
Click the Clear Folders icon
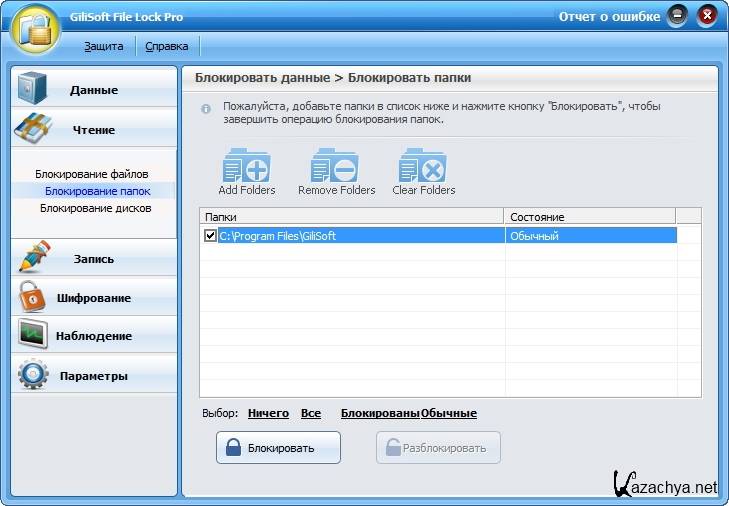(x=423, y=166)
